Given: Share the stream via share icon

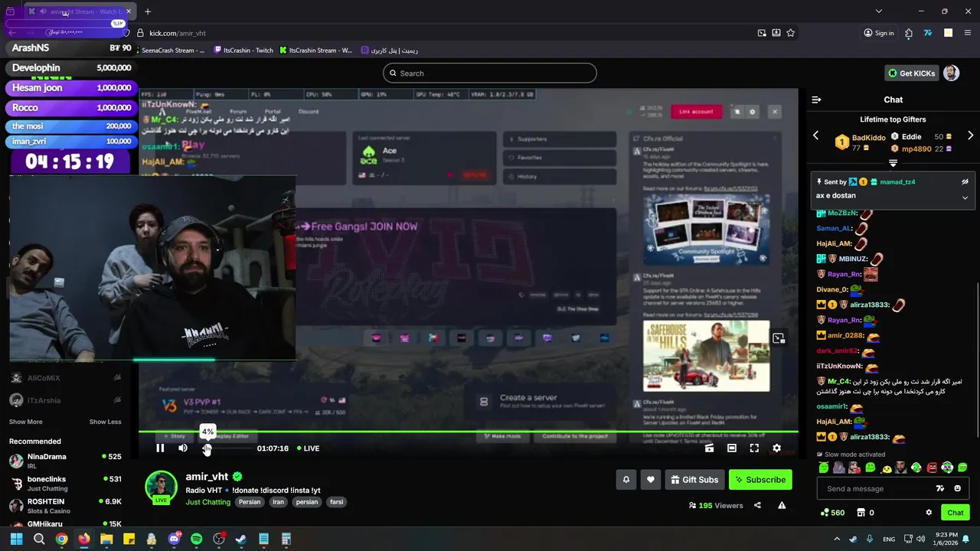Looking at the screenshot, I should click(757, 505).
